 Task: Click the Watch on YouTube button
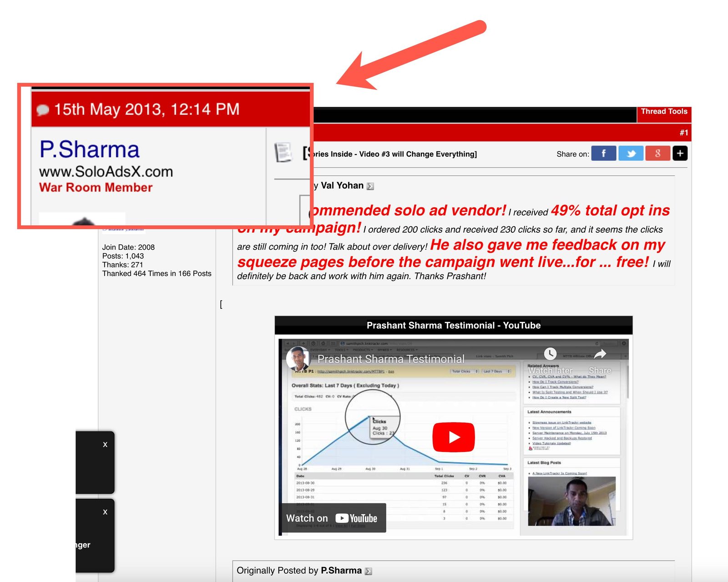(x=333, y=518)
